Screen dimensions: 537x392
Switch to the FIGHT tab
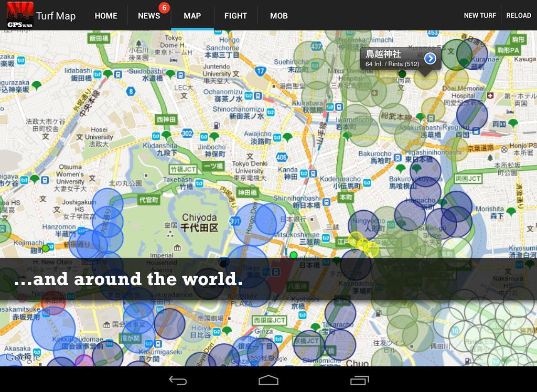(235, 16)
